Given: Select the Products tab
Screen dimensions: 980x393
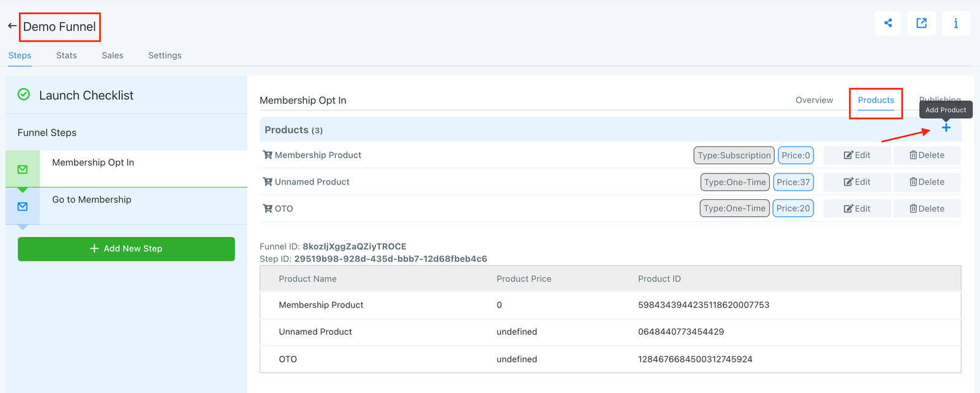Looking at the screenshot, I should coord(875,100).
